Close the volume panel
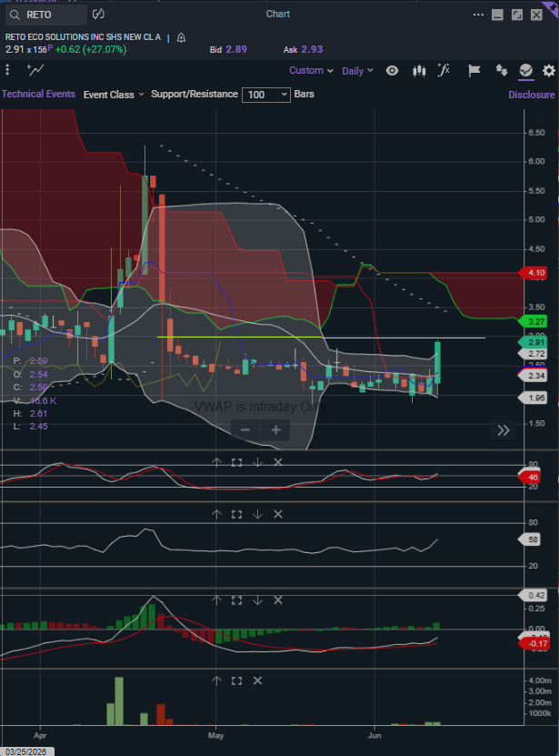Image resolution: width=559 pixels, height=756 pixels. coord(257,680)
